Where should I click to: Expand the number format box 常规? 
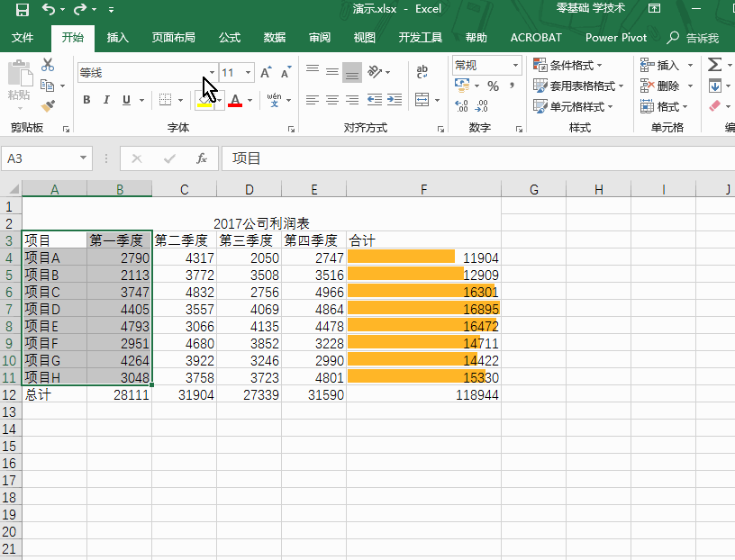click(515, 65)
